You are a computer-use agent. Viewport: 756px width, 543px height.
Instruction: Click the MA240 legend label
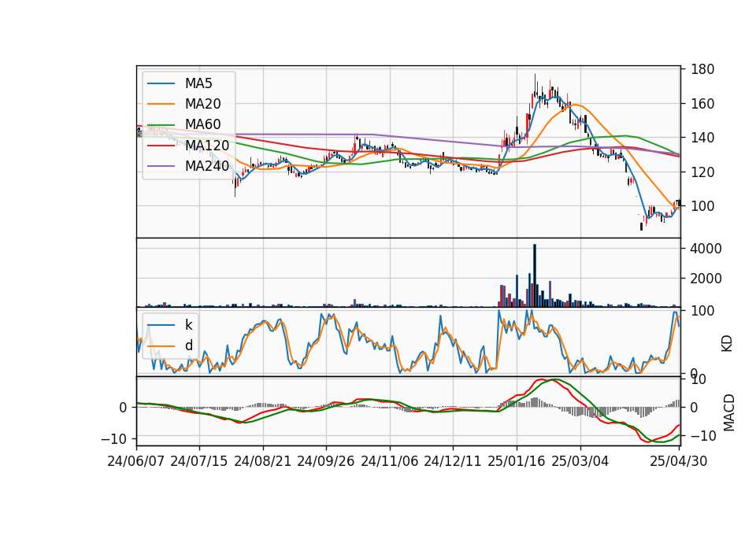tap(207, 166)
